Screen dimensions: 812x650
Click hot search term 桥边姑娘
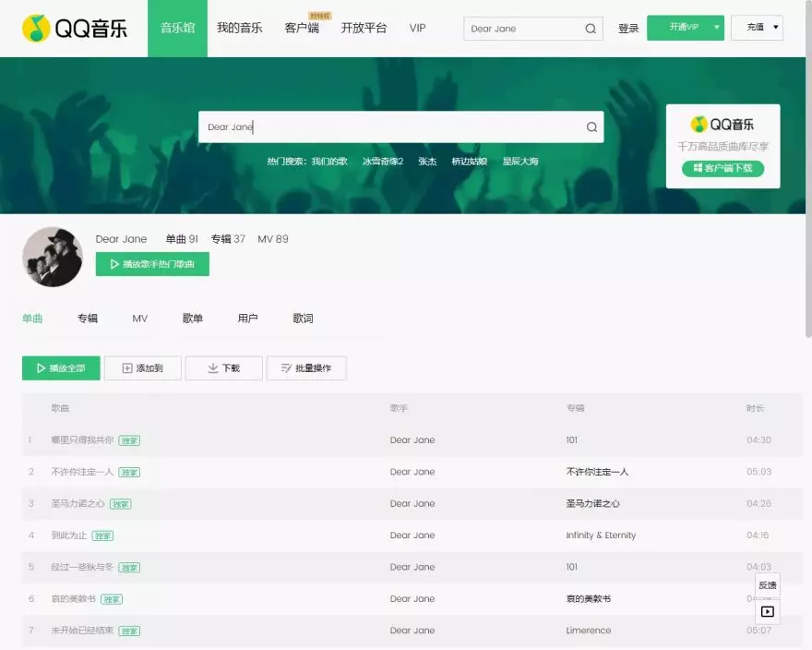469,162
